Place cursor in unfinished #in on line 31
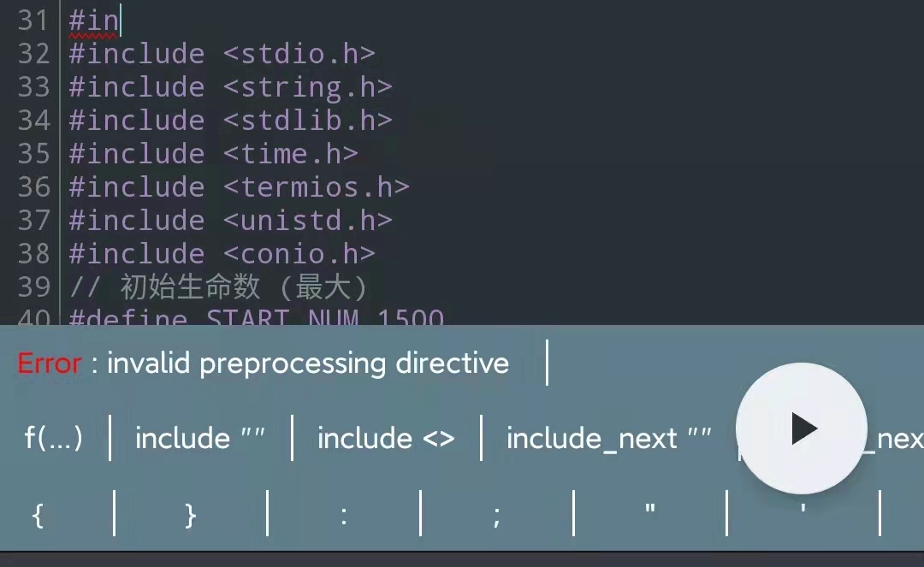The height and width of the screenshot is (567, 924). tap(94, 21)
